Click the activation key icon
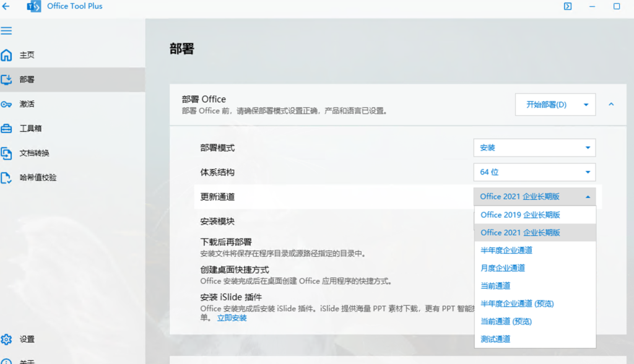The height and width of the screenshot is (364, 634). click(6, 104)
